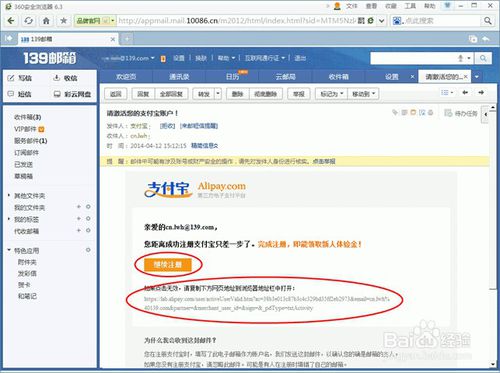
Task: Switch to the 日历 tab
Action: coord(232,77)
